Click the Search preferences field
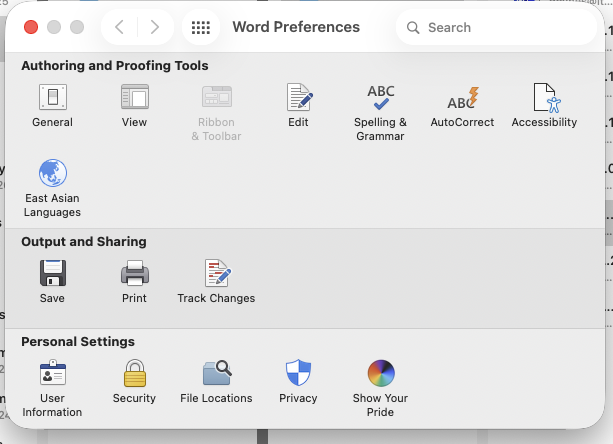The width and height of the screenshot is (613, 444). pyautogui.click(x=496, y=27)
